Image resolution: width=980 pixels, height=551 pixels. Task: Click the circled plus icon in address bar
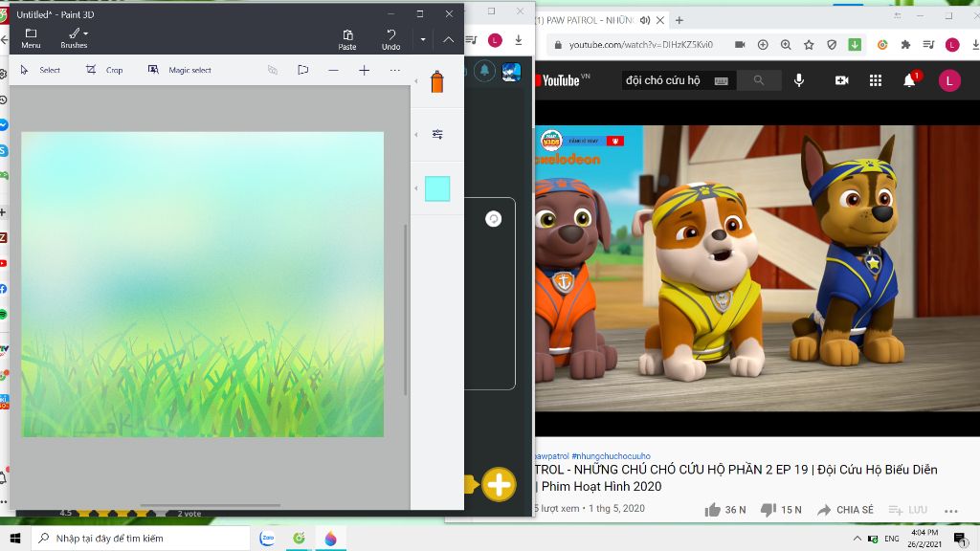tap(763, 44)
